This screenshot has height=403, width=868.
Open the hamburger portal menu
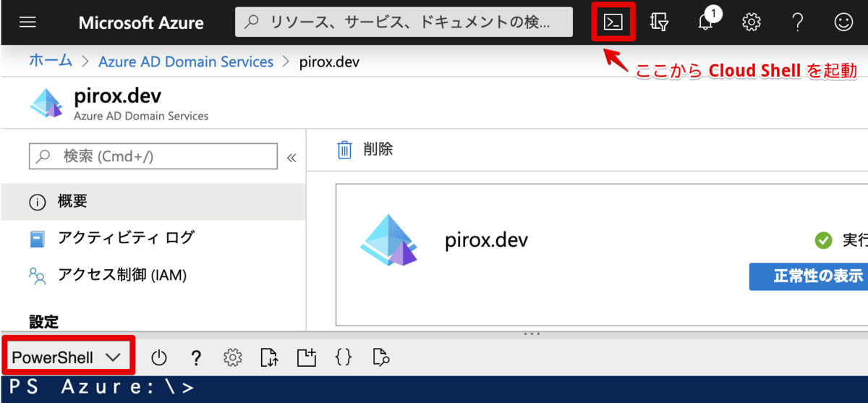(x=27, y=22)
